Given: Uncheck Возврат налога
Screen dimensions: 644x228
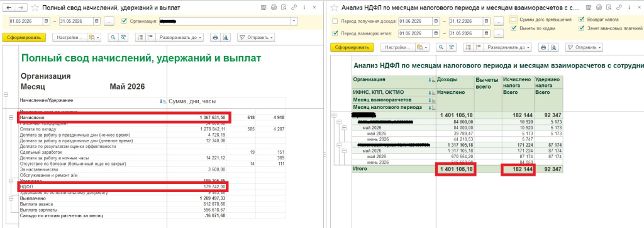Looking at the screenshot, I should tap(581, 20).
